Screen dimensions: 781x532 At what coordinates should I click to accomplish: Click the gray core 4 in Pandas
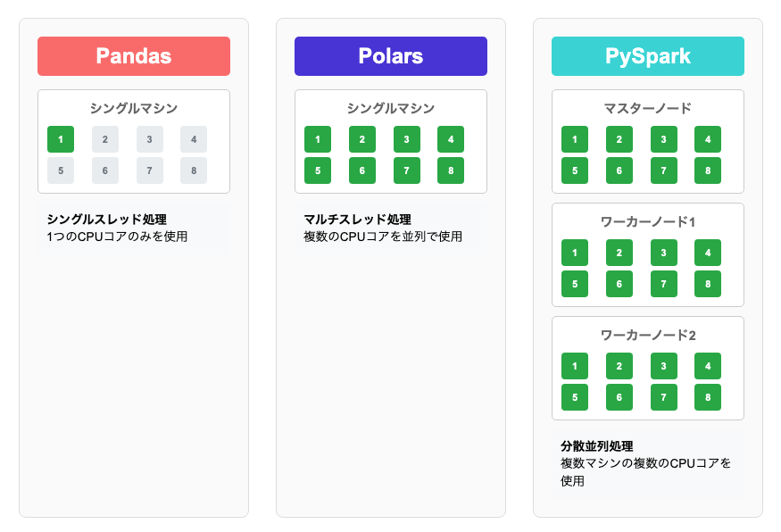194,139
